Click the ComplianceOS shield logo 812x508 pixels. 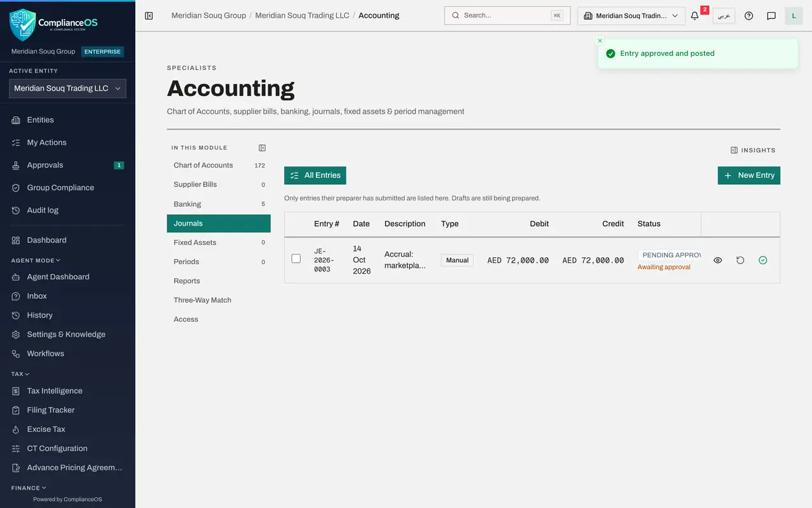tap(23, 24)
